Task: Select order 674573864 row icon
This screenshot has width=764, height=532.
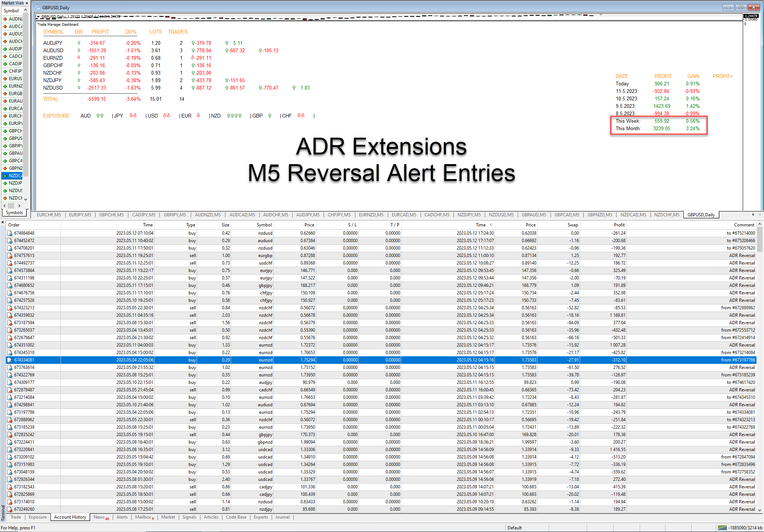Action: point(10,270)
